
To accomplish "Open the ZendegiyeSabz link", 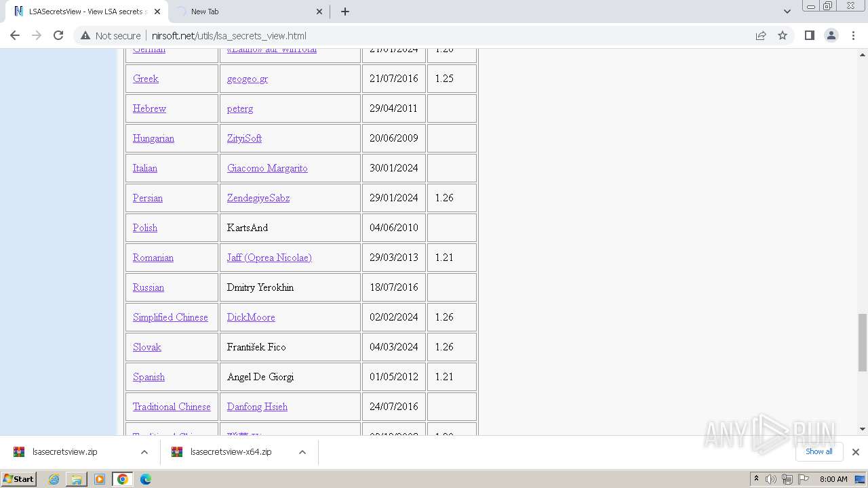I will tap(258, 198).
